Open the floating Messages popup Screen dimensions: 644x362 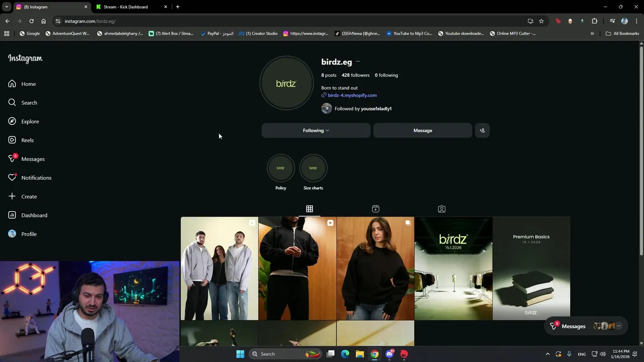586,326
